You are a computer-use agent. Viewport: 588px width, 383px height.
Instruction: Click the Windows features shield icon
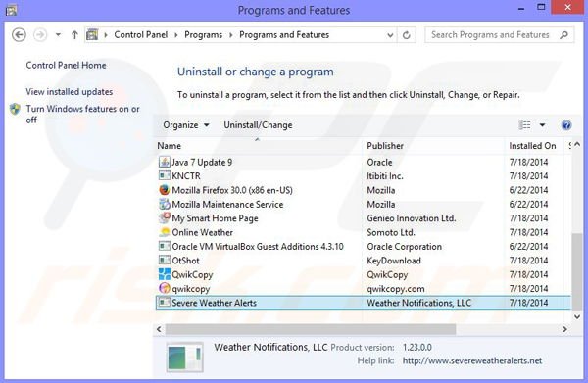[x=15, y=109]
